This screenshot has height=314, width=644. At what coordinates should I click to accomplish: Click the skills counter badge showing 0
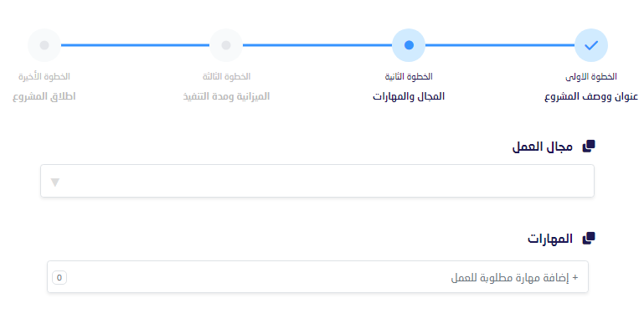pyautogui.click(x=59, y=278)
